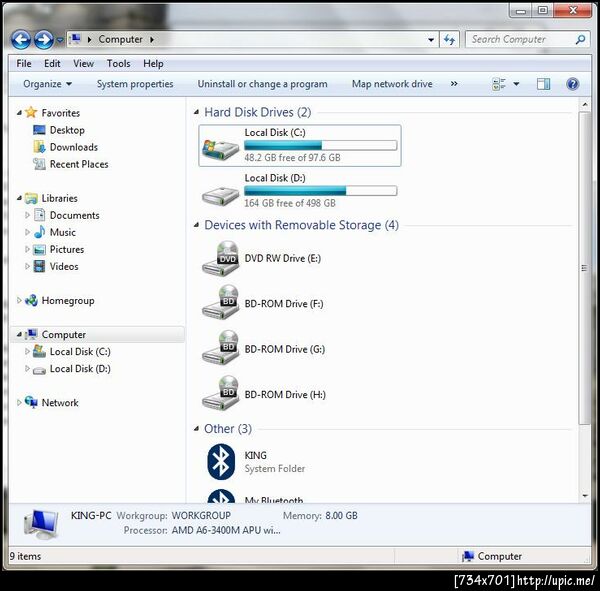Click the Local Disk (D:) usage bar
The width and height of the screenshot is (600, 591).
click(x=320, y=191)
